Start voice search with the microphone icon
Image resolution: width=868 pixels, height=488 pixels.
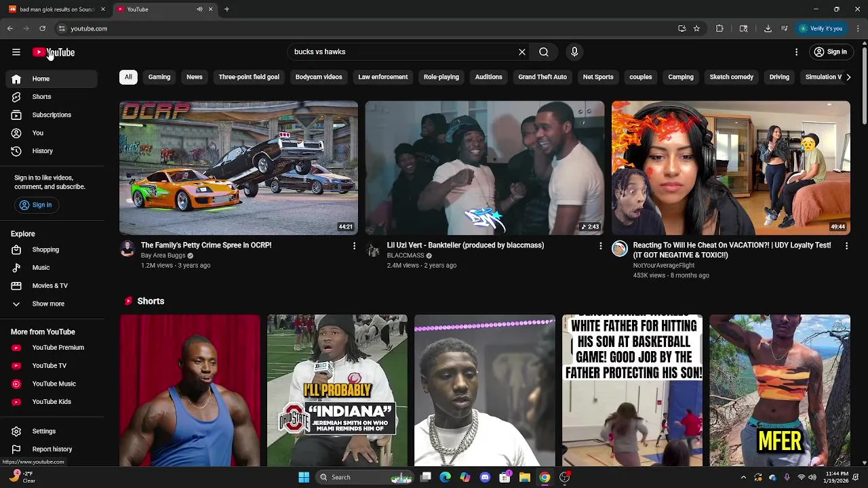574,52
